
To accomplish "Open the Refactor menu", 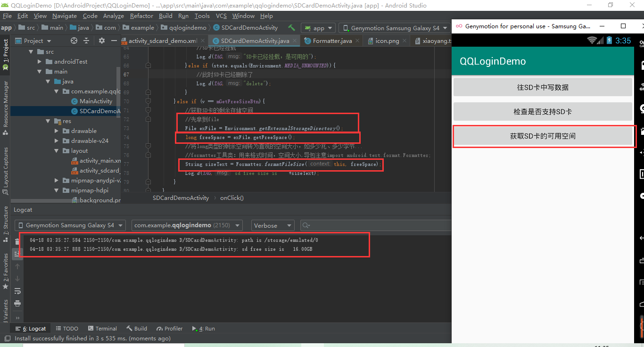I will point(142,16).
